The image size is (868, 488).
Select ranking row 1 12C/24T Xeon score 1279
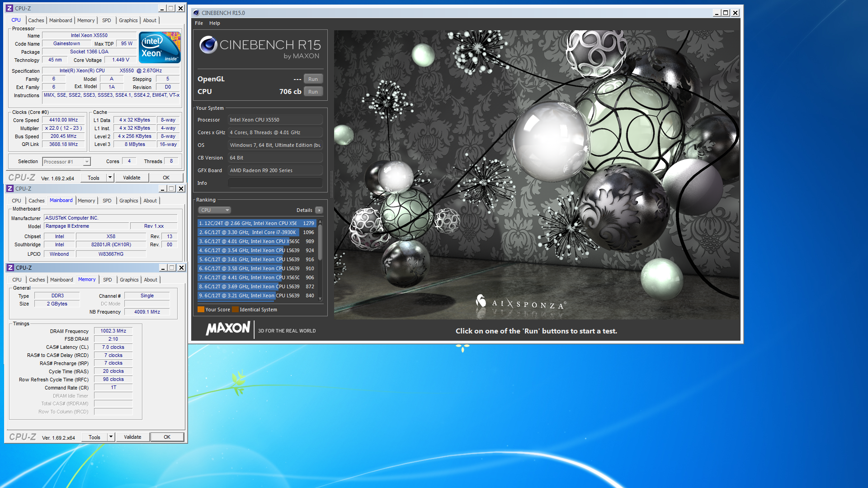(256, 223)
